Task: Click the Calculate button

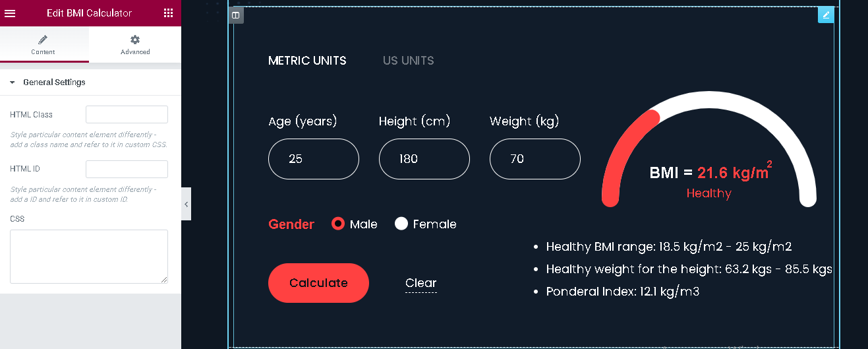Action: pyautogui.click(x=318, y=283)
